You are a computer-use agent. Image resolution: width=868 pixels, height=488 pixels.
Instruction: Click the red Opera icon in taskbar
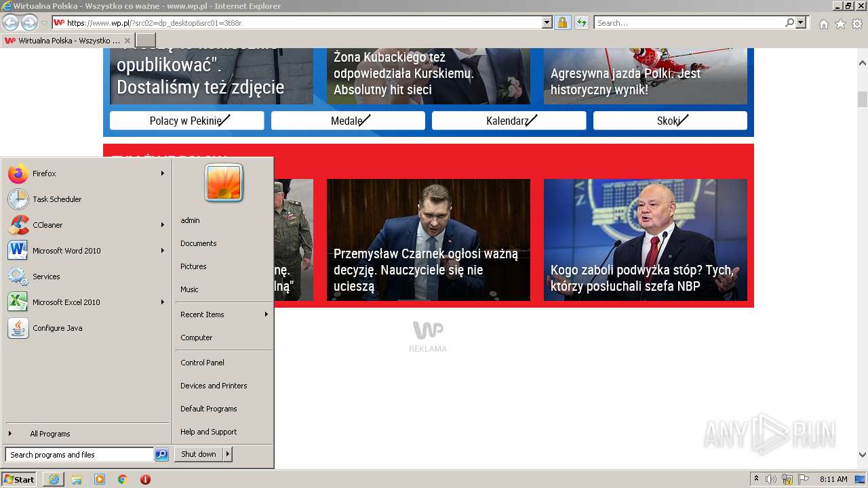[145, 479]
